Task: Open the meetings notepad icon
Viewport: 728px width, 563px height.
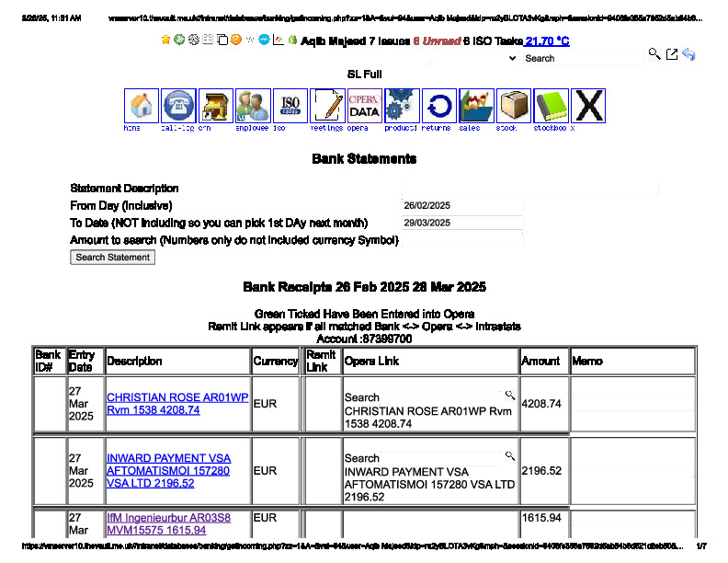Action: click(327, 106)
